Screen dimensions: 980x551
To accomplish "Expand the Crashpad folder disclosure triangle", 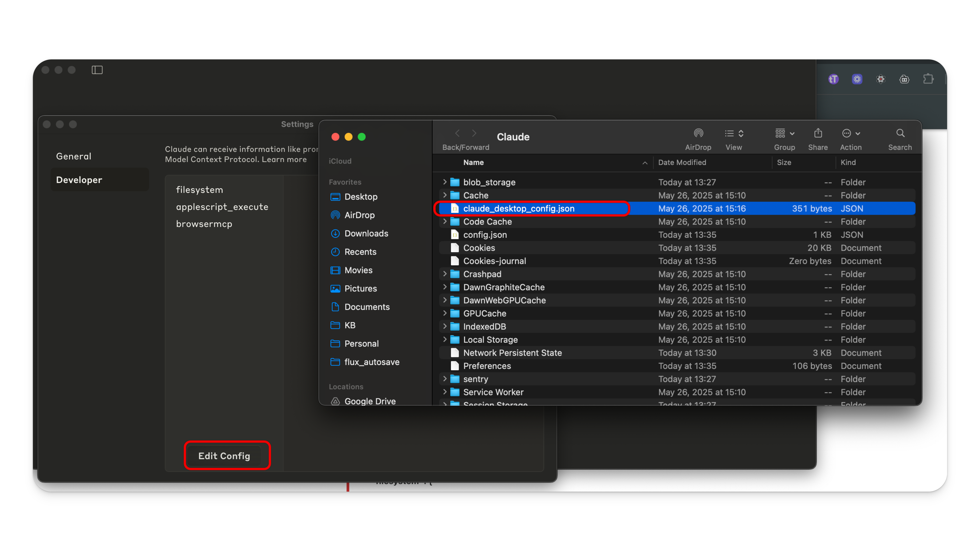I will [x=445, y=274].
